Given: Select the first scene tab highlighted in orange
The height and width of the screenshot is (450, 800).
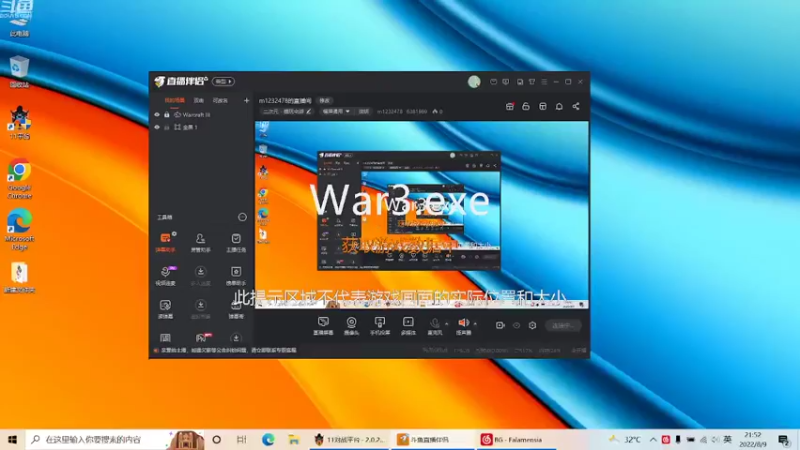Looking at the screenshot, I should pyautogui.click(x=174, y=101).
